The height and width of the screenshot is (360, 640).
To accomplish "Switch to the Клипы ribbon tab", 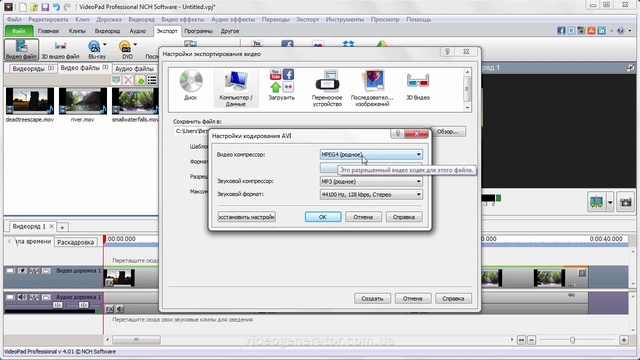I will click(77, 31).
